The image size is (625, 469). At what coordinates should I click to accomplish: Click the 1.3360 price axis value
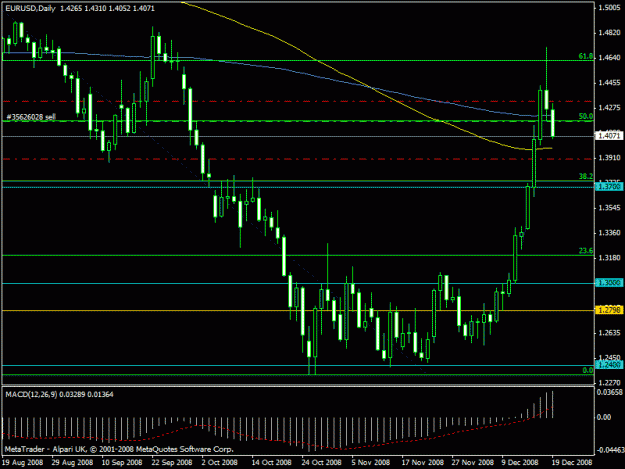click(x=609, y=233)
